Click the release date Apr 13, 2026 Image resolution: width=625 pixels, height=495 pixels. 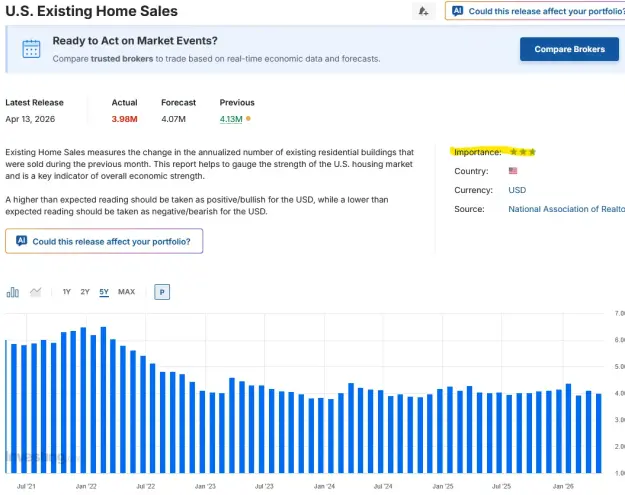coord(30,119)
